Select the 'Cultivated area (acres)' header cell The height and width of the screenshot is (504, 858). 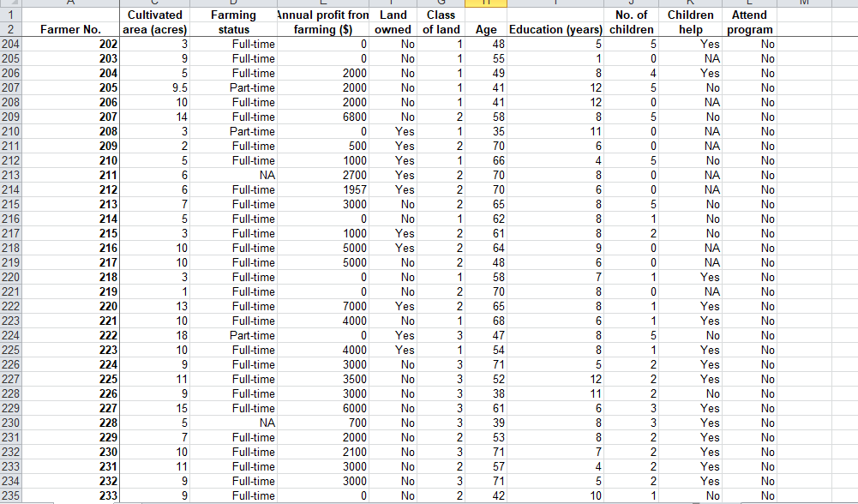[x=154, y=22]
